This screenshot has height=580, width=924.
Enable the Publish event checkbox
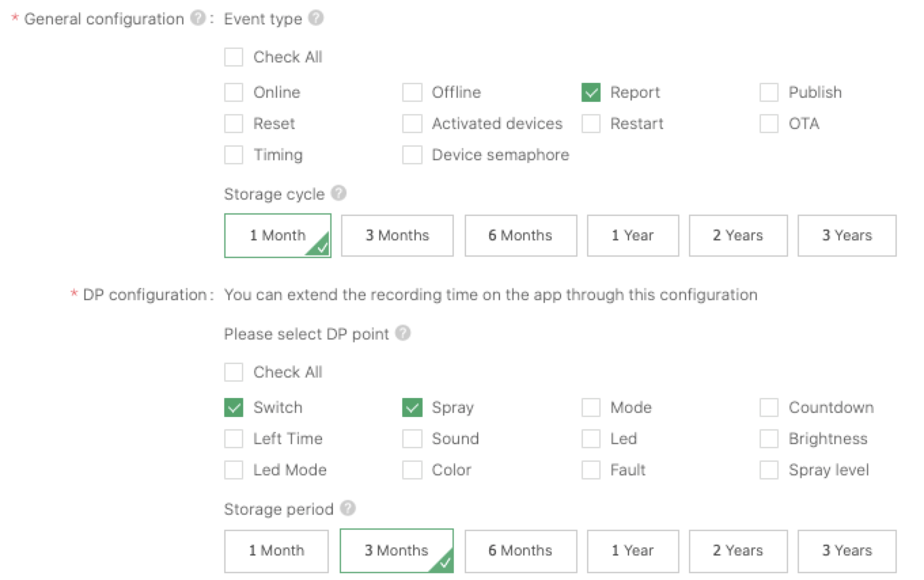pos(769,92)
